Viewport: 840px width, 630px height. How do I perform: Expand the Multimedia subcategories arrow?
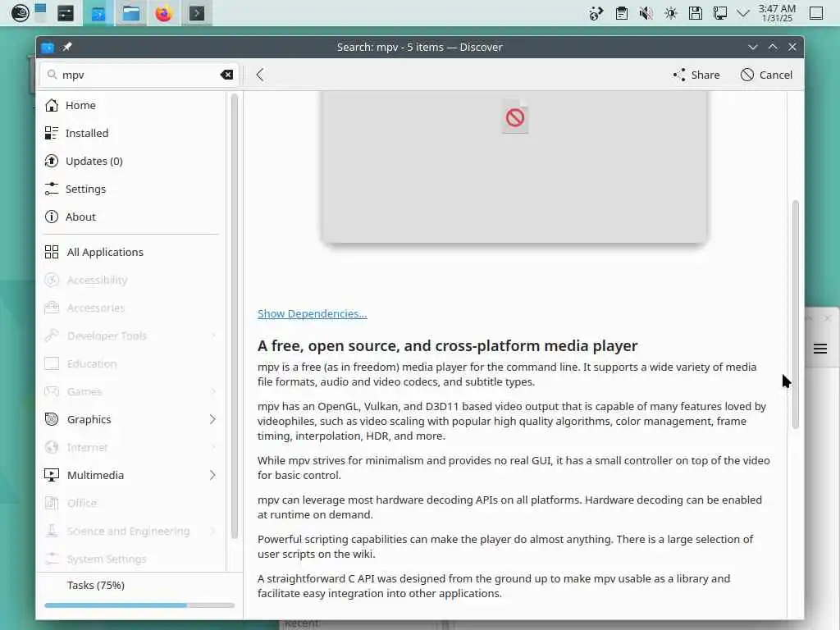coord(212,475)
